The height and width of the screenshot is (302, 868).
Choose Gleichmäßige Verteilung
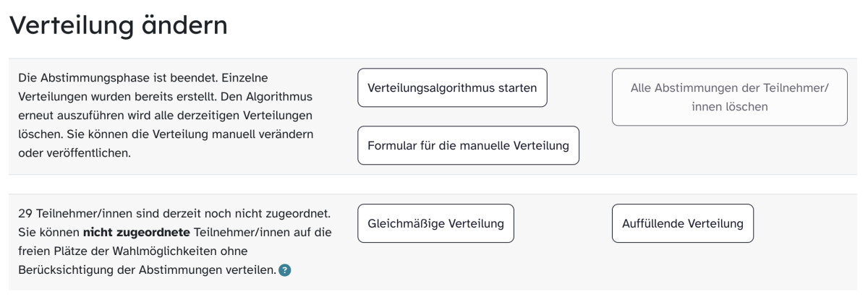tap(435, 223)
